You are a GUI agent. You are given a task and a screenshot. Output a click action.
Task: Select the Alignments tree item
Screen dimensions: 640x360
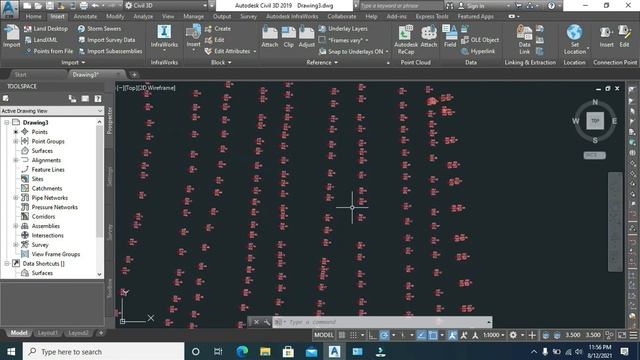click(46, 160)
